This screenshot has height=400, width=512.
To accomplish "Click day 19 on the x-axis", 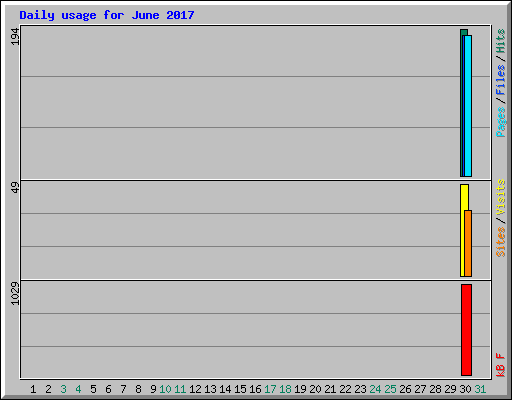I will 300,389.
